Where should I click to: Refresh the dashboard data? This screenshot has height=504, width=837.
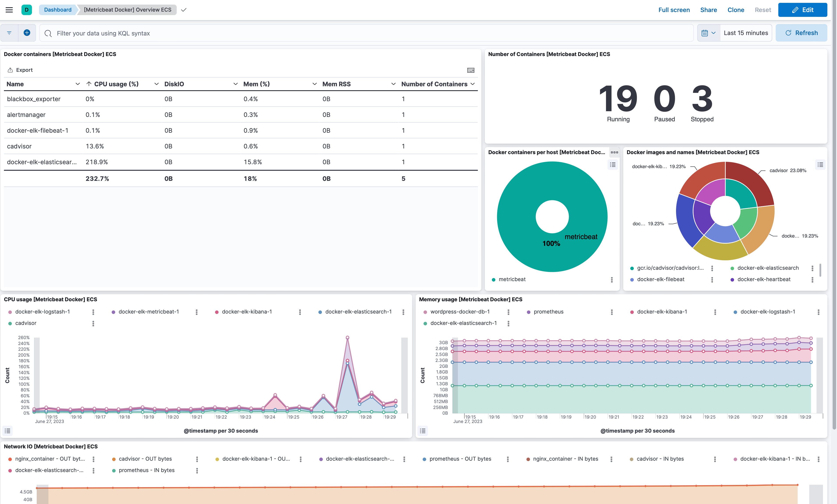point(801,33)
